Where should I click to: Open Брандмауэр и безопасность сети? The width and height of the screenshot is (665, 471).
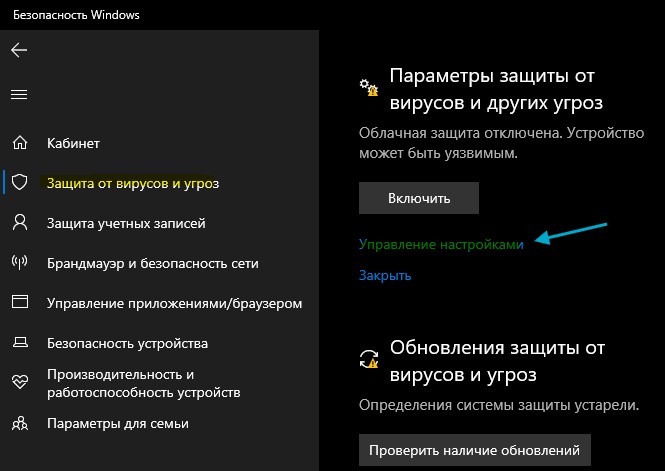tap(153, 263)
